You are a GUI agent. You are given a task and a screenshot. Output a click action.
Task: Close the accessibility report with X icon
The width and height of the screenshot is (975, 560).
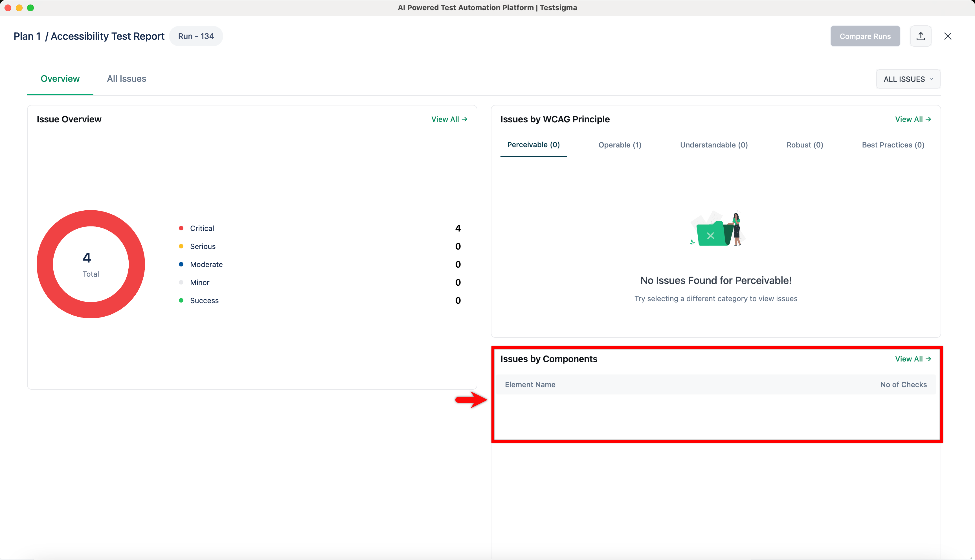click(x=948, y=36)
